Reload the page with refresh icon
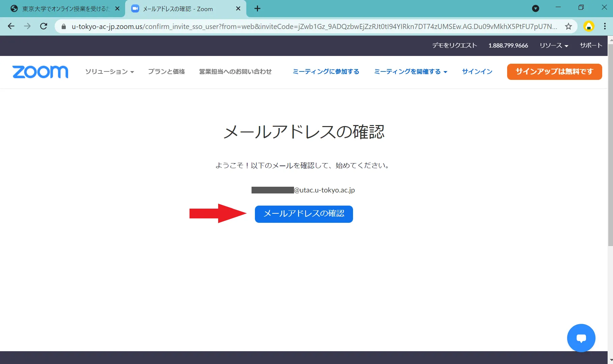This screenshot has height=364, width=613. coord(43,26)
